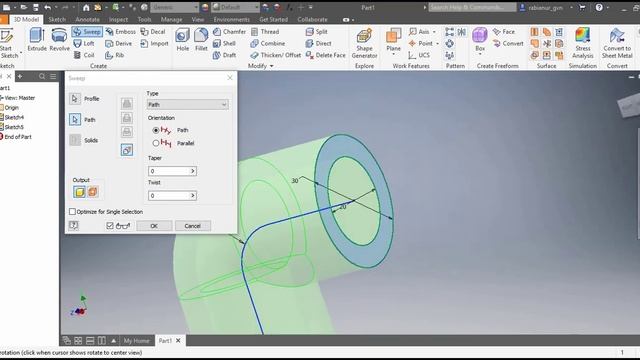Click the Freeform Face tool
Screen dimensions: 640x360
504,31
